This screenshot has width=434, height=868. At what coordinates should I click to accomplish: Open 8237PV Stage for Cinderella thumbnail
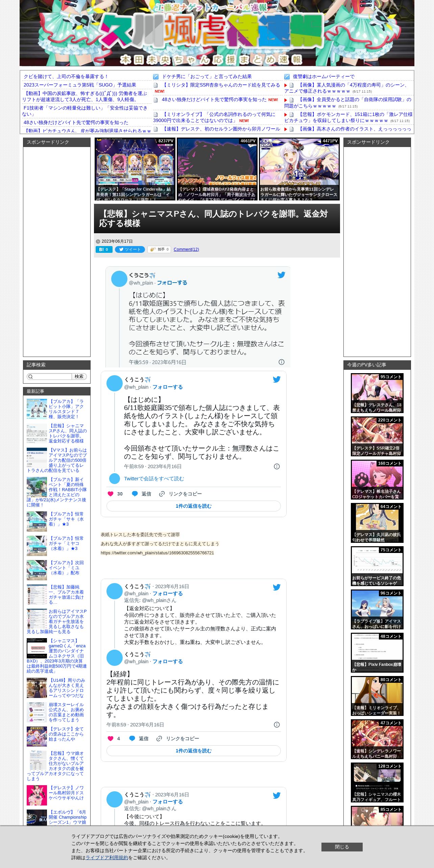tap(135, 169)
